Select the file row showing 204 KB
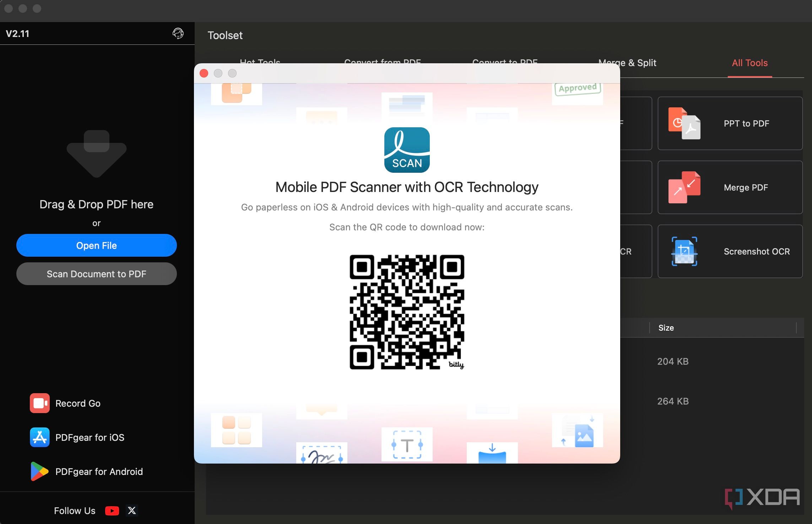812x524 pixels. pyautogui.click(x=672, y=362)
